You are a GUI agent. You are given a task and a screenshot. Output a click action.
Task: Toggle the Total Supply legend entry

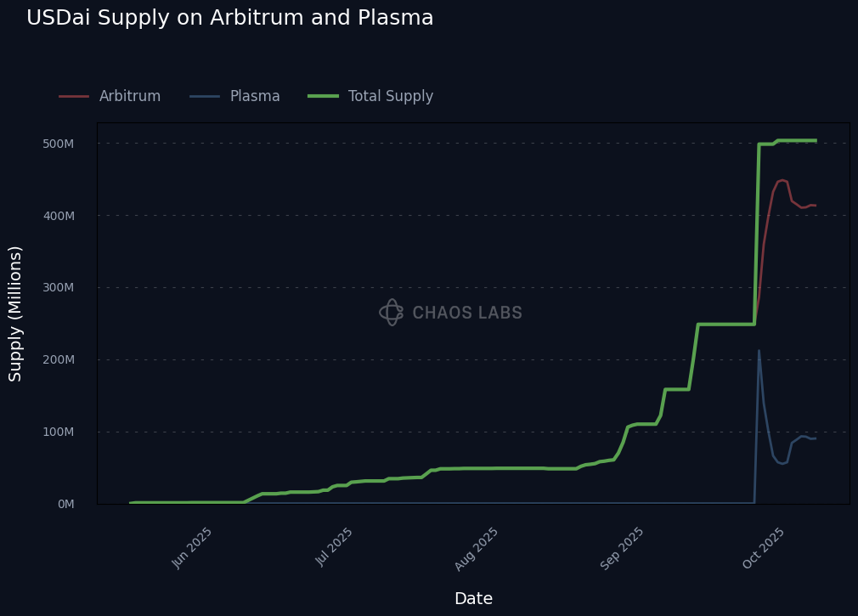click(390, 97)
